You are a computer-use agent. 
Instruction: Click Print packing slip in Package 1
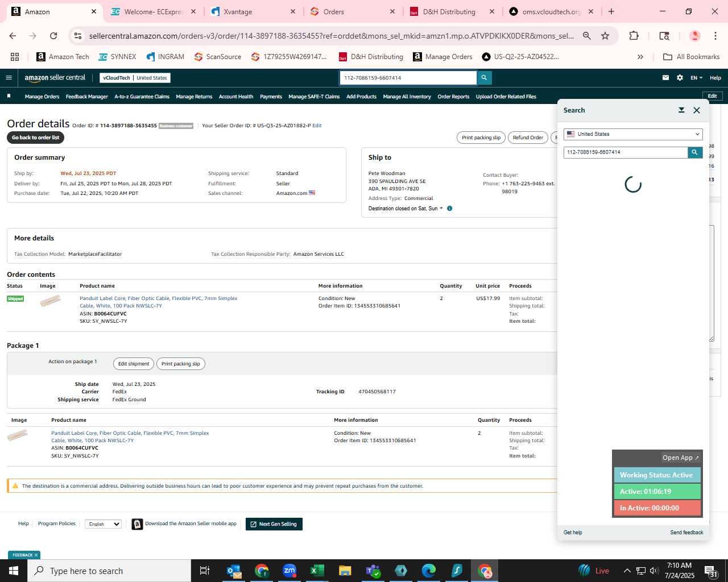181,364
